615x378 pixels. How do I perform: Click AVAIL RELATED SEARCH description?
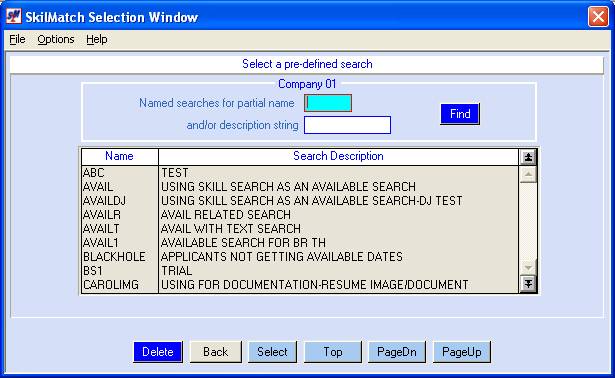pos(226,215)
